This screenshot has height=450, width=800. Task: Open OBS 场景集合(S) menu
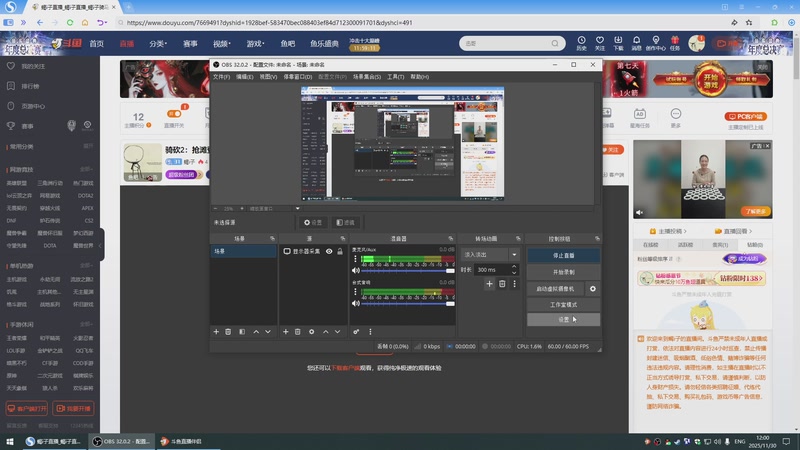tap(367, 77)
